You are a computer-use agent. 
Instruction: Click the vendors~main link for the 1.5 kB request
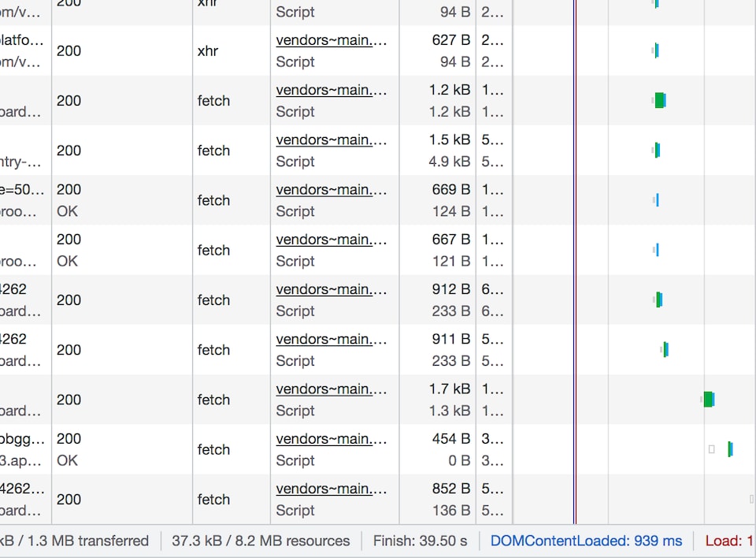(331, 139)
